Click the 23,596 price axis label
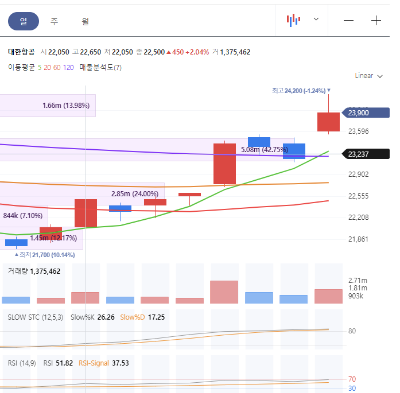Viewport: 400px width, 393px height. click(359, 131)
